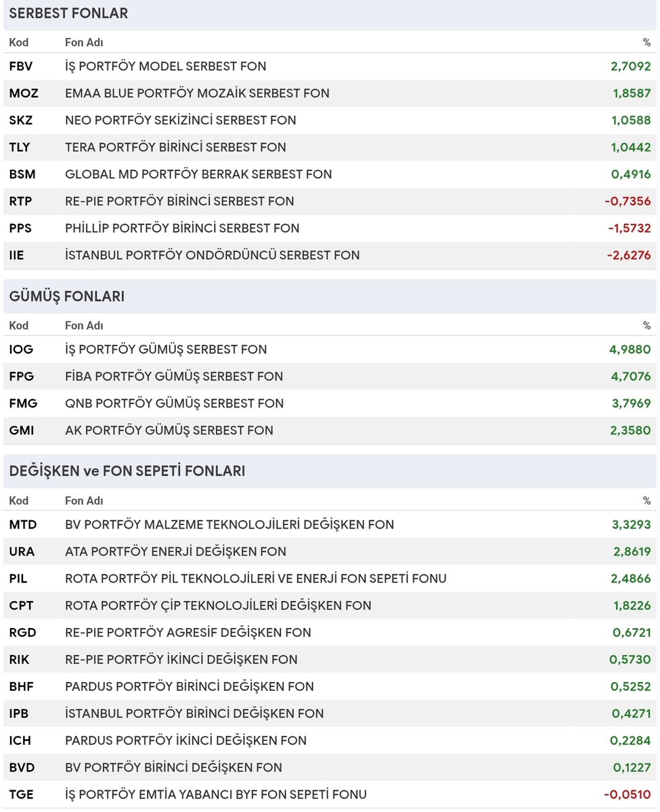Open İŞ PORTFÖY EMTİA YABANCI BYF fund

click(x=216, y=796)
